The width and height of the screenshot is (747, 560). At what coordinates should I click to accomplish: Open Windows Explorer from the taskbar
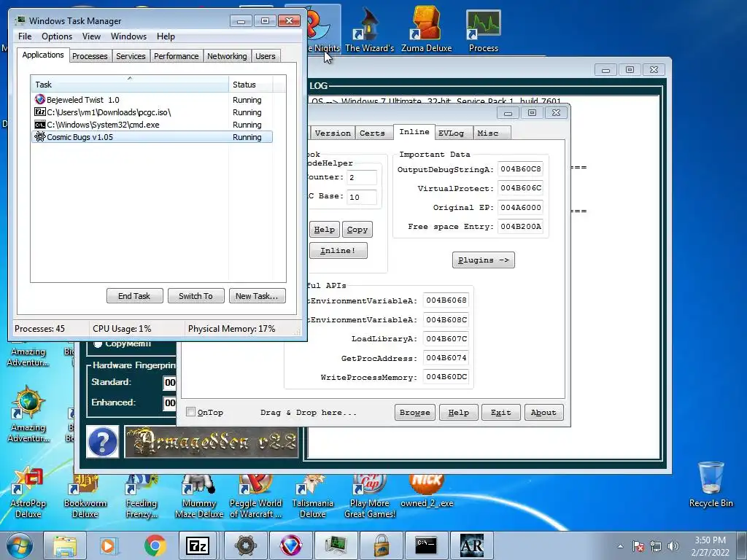(65, 545)
